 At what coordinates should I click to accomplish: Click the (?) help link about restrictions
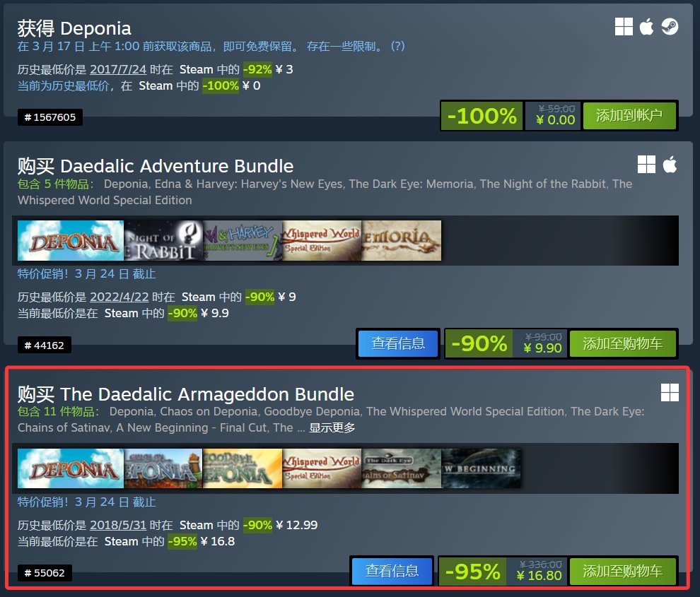(397, 46)
